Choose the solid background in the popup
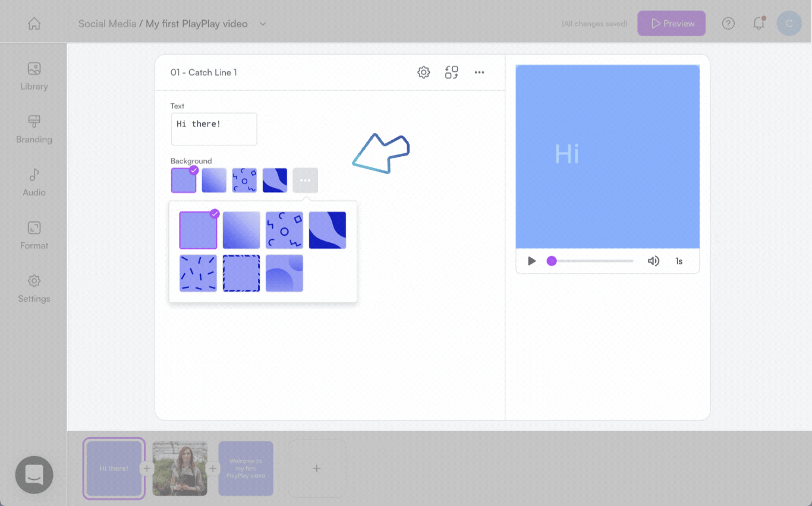 point(198,230)
